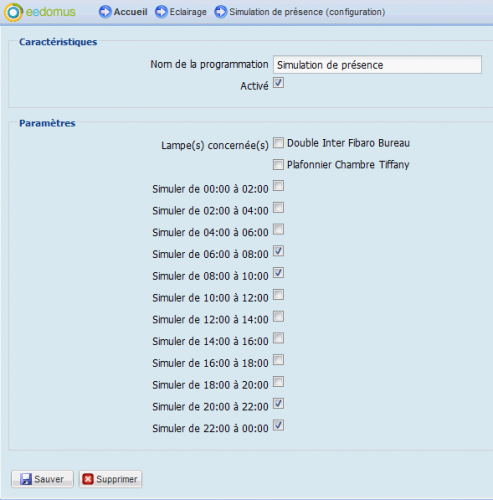The width and height of the screenshot is (493, 500).
Task: Delete the program with Supprimer
Action: 110,479
